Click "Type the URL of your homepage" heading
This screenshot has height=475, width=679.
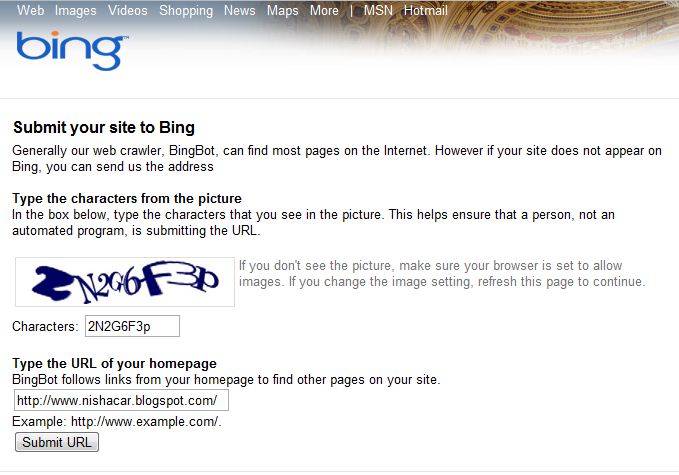114,363
